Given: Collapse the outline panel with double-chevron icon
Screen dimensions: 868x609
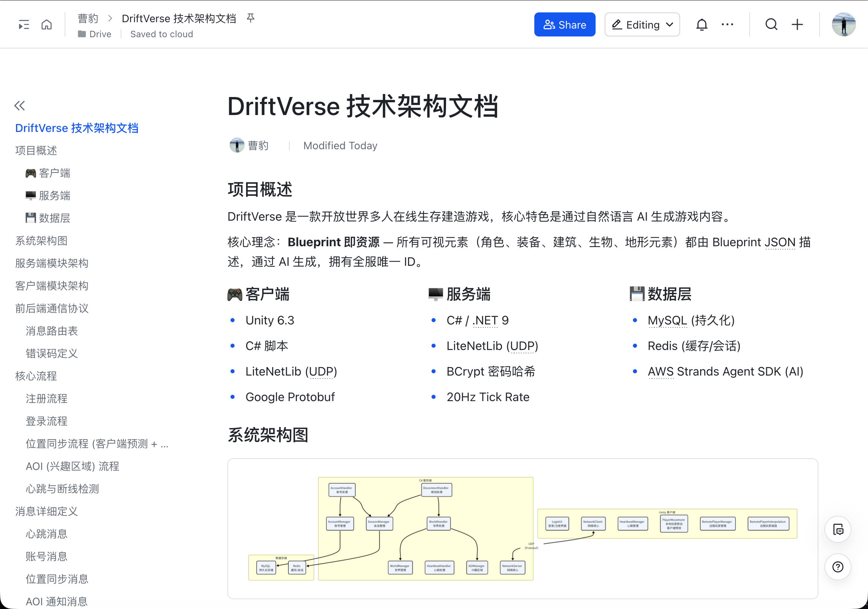Looking at the screenshot, I should coord(19,106).
